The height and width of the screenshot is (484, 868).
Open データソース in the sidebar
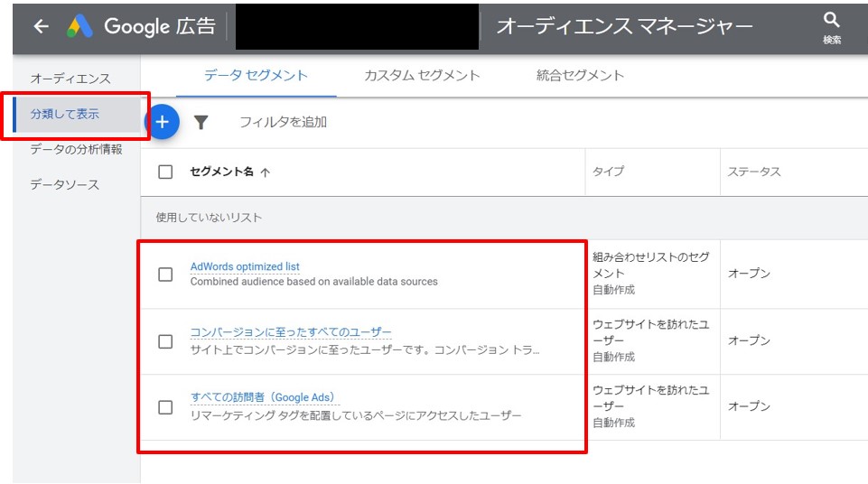pos(65,185)
